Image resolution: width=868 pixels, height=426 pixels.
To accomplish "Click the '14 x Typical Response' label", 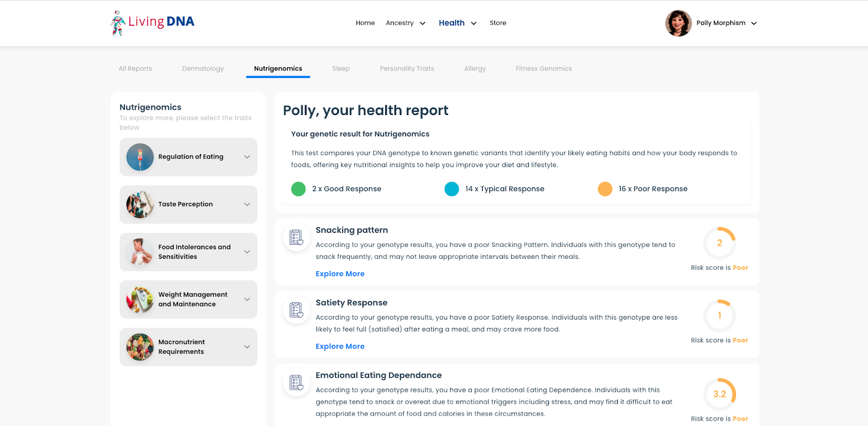I will click(x=505, y=189).
